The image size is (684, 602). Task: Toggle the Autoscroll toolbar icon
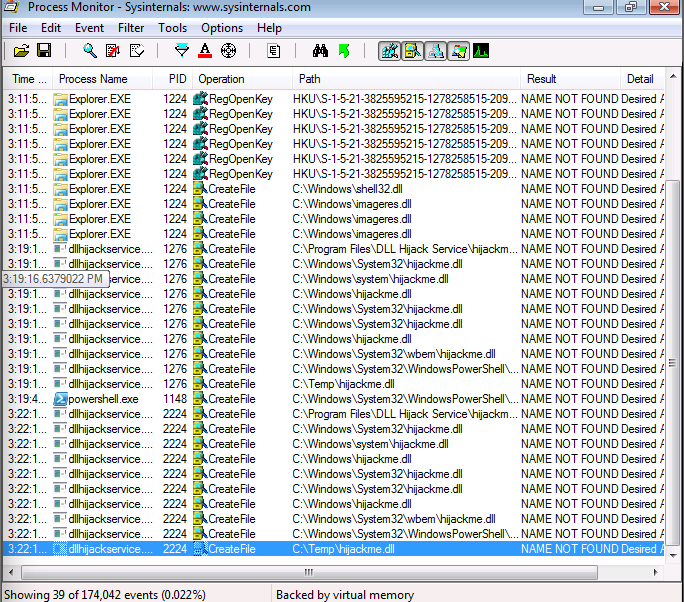[x=113, y=51]
